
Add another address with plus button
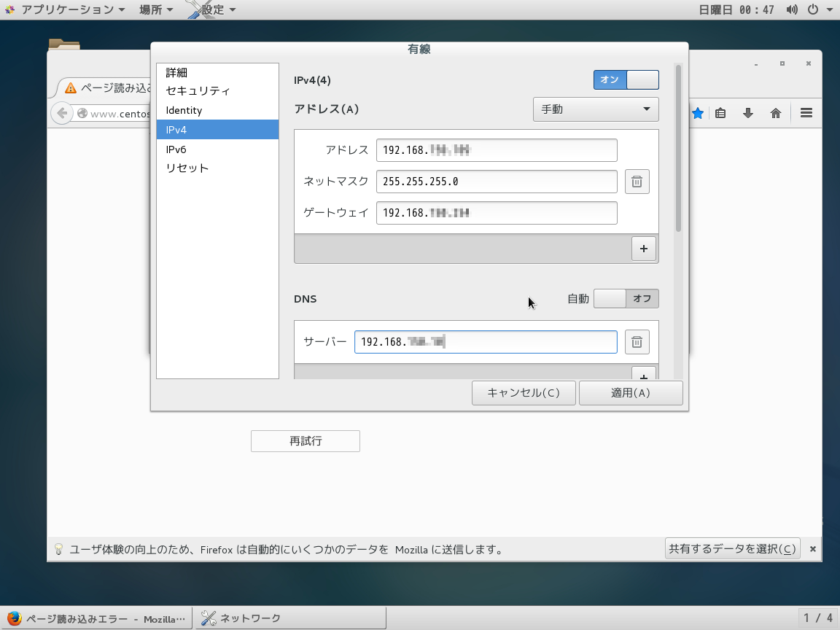(x=643, y=249)
